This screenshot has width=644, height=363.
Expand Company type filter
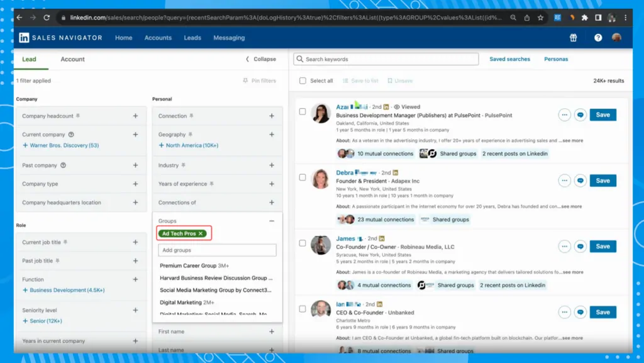(136, 184)
